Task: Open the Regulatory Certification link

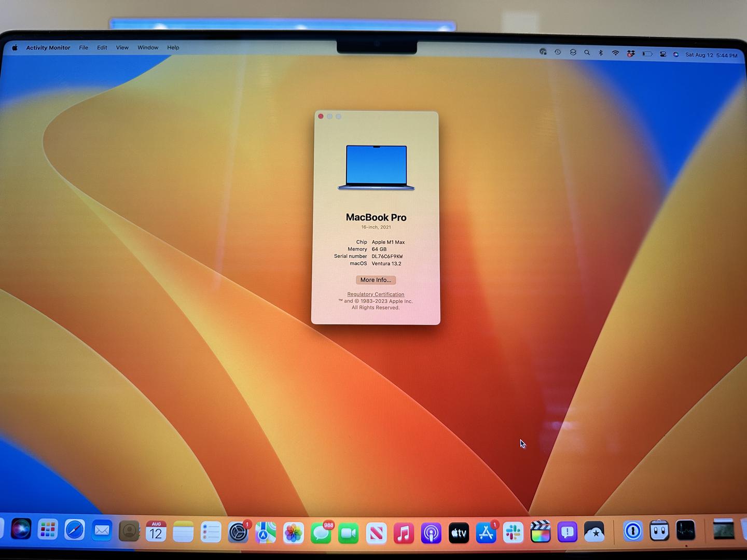Action: tap(376, 294)
